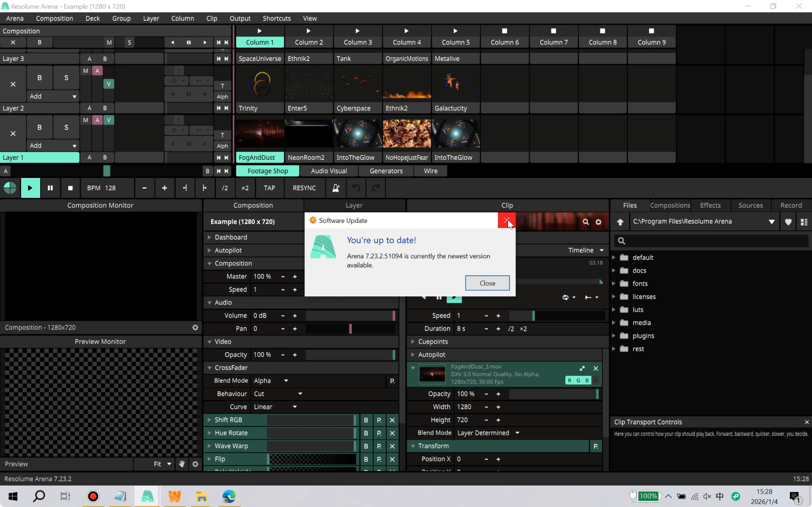Viewport: 812px width, 507px height.
Task: Open the Output menu
Action: (239, 18)
